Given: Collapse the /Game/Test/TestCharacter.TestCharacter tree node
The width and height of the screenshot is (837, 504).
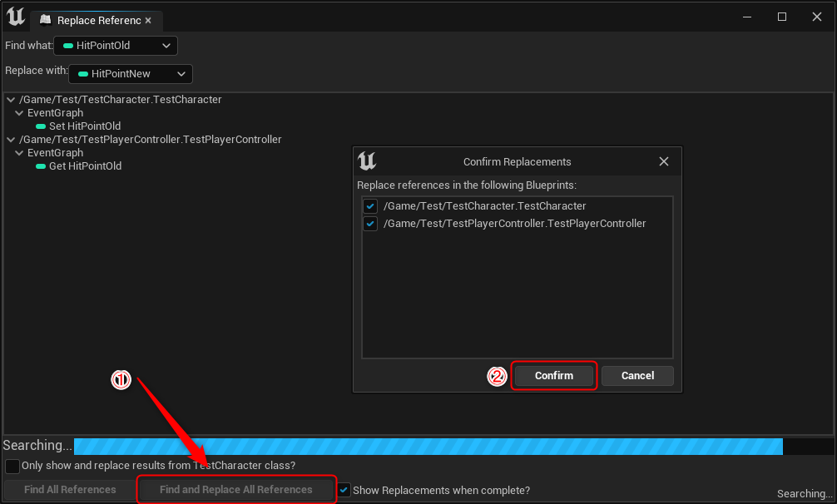Looking at the screenshot, I should pyautogui.click(x=11, y=100).
